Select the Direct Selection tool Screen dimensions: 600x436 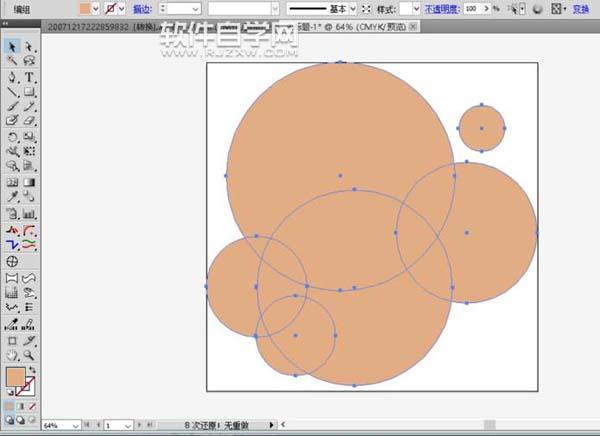click(x=29, y=46)
